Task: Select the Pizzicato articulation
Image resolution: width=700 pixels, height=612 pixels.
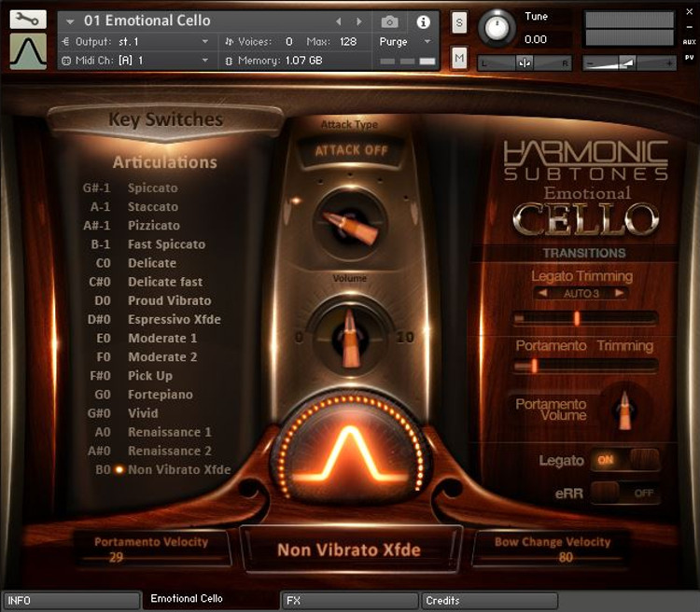Action: (x=154, y=226)
